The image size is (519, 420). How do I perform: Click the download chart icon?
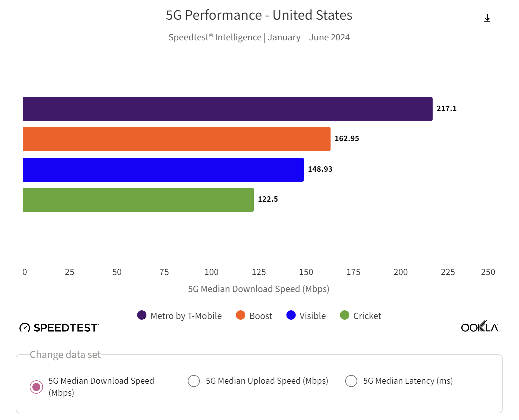pos(487,18)
